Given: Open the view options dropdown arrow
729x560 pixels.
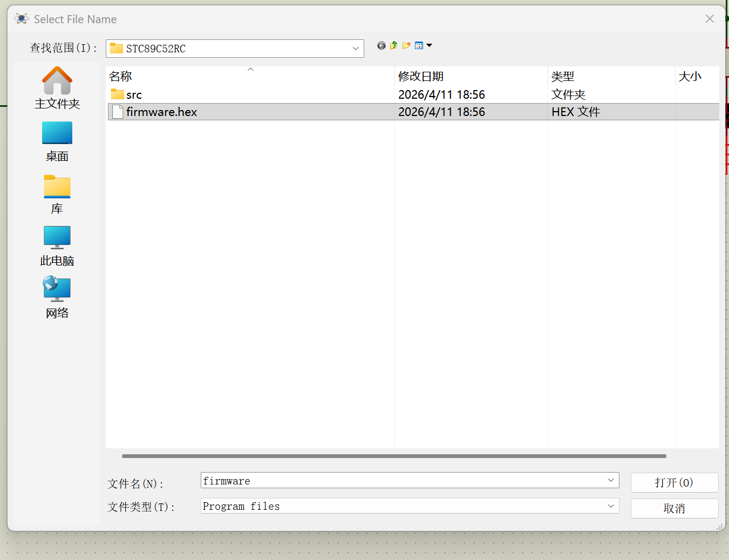Looking at the screenshot, I should point(430,46).
